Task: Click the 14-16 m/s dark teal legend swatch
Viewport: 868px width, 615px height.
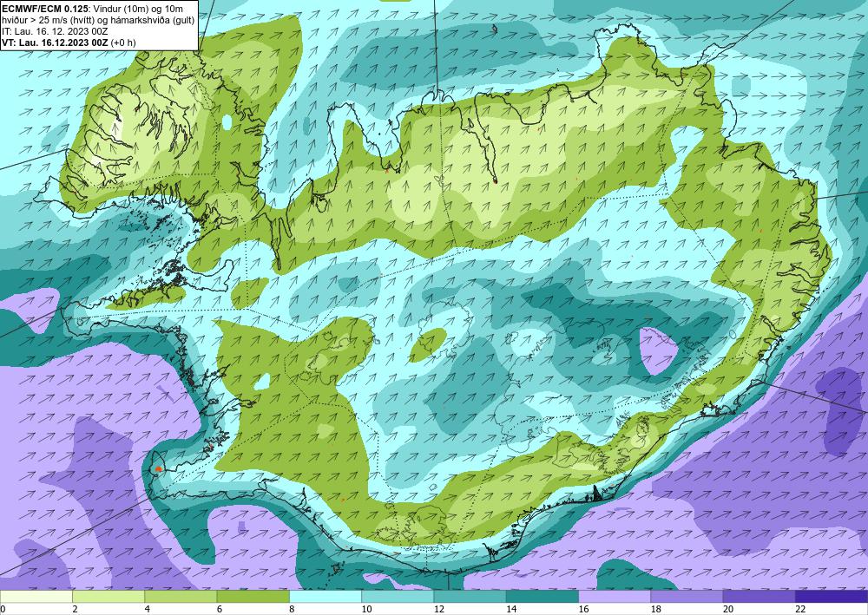Action: 542,596
